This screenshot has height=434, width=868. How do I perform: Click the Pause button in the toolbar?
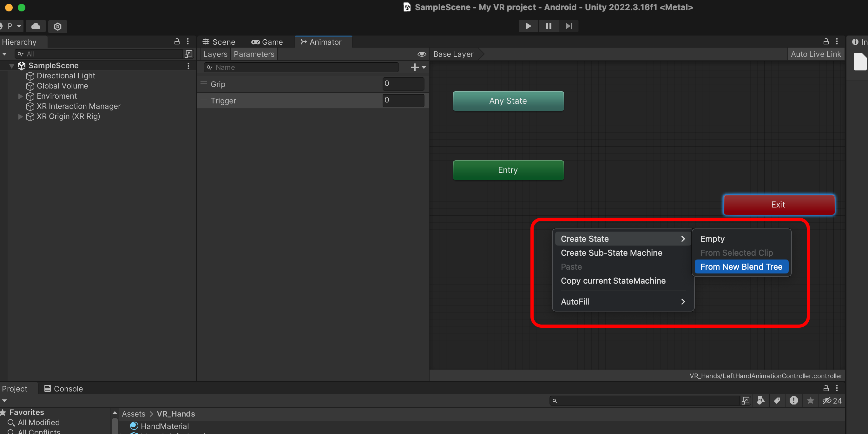pos(549,26)
